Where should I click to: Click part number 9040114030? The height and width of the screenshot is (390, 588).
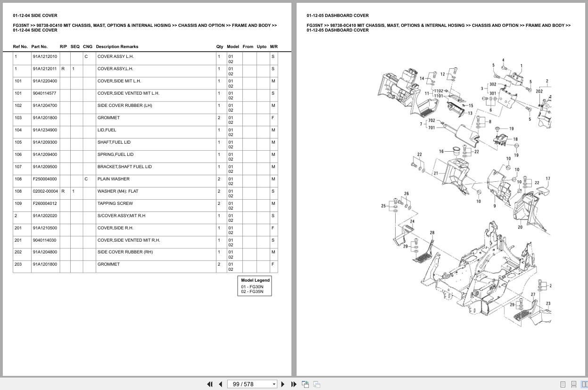click(x=44, y=240)
